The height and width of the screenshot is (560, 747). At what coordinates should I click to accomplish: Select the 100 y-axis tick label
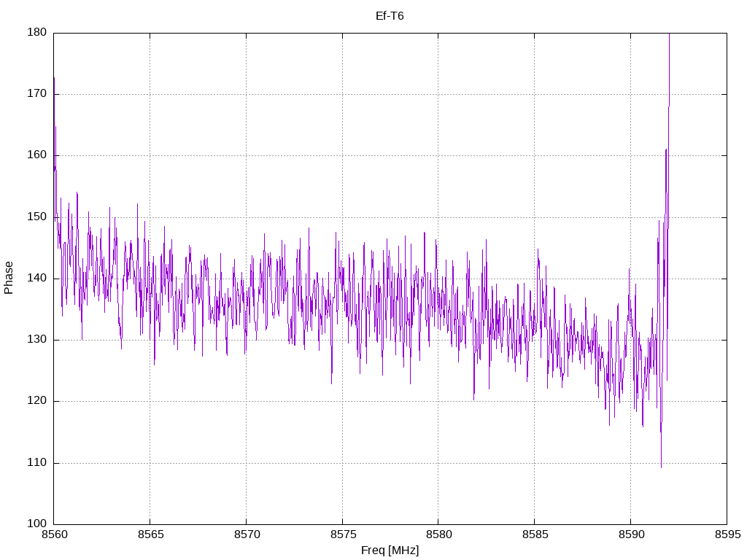coord(37,524)
